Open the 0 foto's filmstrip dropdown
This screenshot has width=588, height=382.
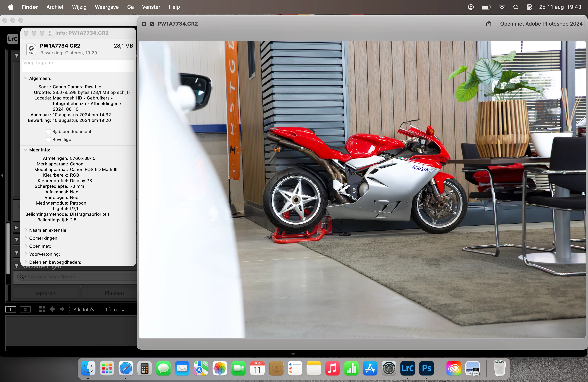point(114,309)
